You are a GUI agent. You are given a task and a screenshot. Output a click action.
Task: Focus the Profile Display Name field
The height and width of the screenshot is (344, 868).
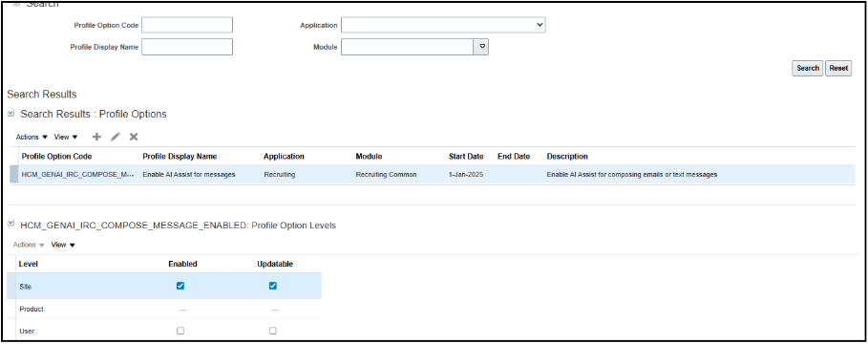coord(187,47)
